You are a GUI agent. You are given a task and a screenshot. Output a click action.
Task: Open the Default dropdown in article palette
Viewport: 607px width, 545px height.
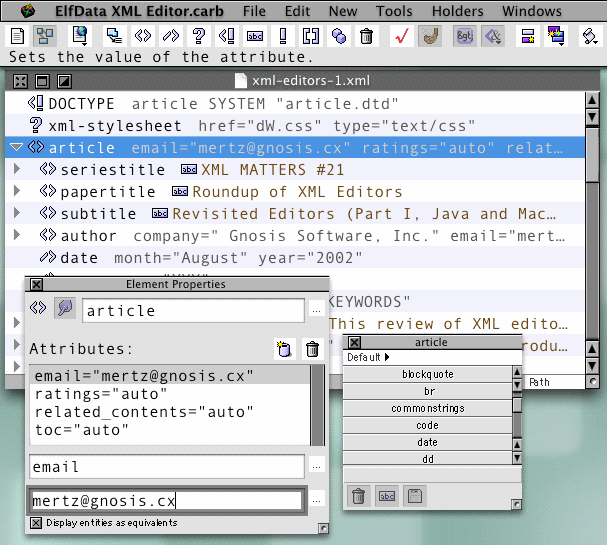coord(367,357)
